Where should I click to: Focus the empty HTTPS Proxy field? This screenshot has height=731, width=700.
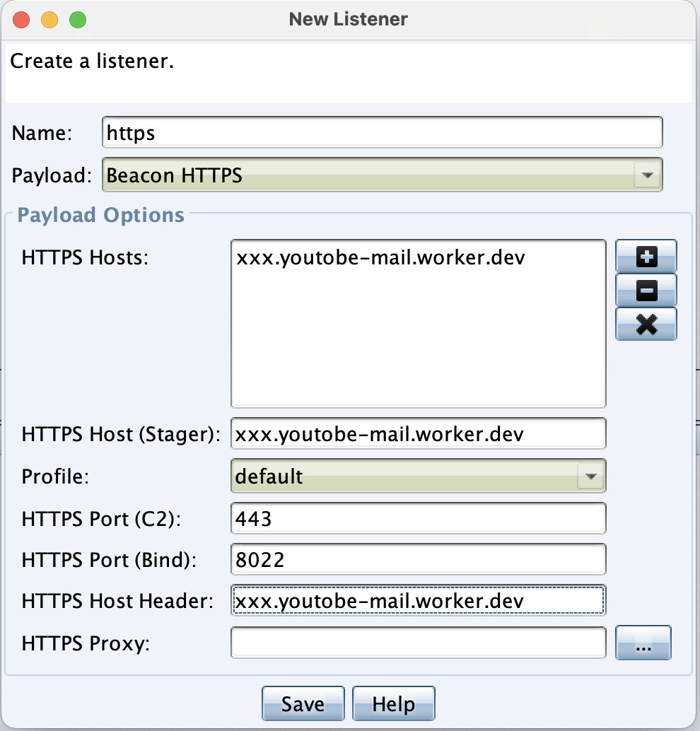(418, 643)
